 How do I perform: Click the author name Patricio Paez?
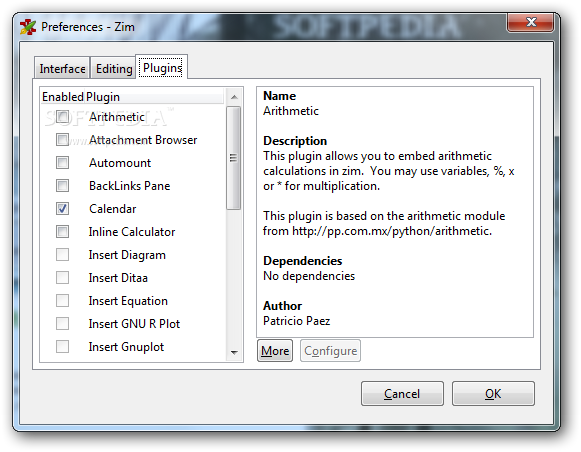pyautogui.click(x=296, y=320)
